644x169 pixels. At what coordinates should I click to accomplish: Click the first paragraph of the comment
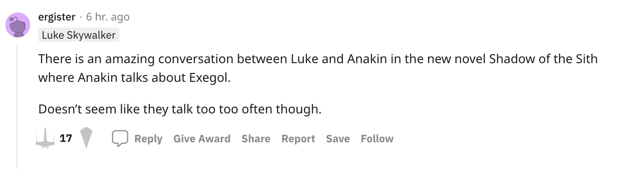coord(318,68)
